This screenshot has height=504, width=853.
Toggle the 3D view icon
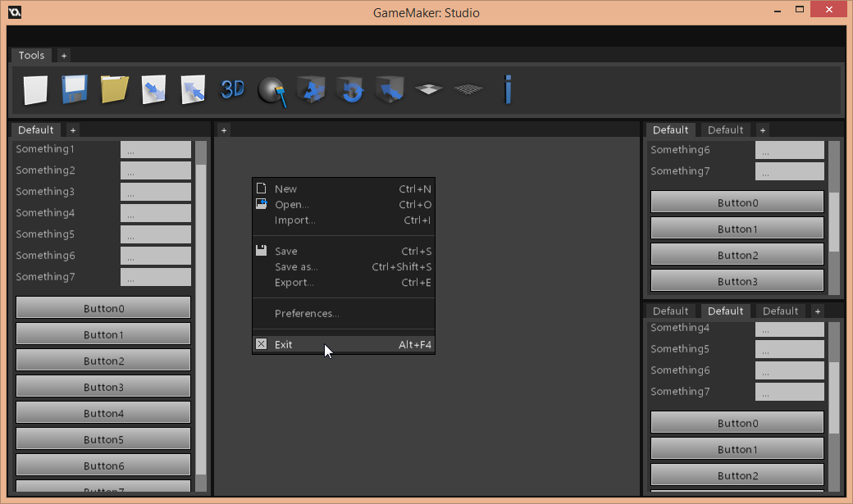point(232,89)
